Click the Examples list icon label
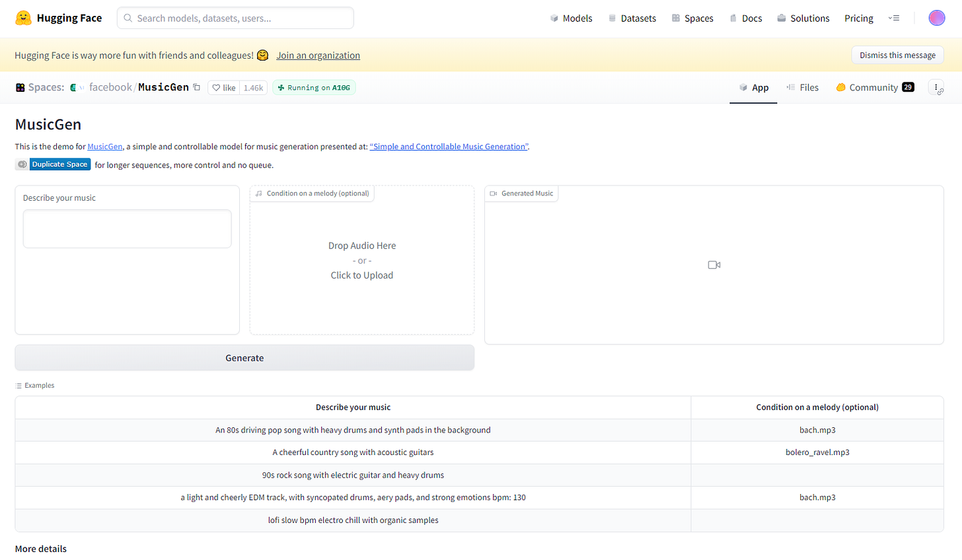 (35, 385)
